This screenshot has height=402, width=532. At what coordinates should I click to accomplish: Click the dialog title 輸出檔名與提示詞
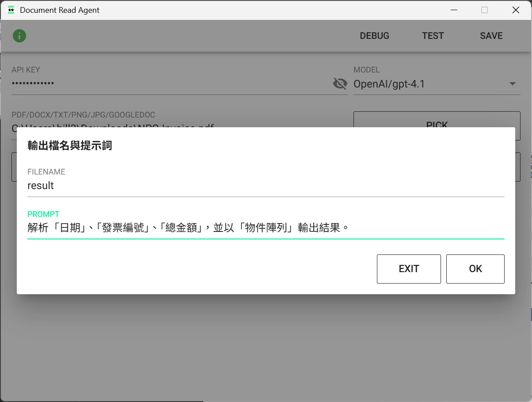pyautogui.click(x=70, y=146)
